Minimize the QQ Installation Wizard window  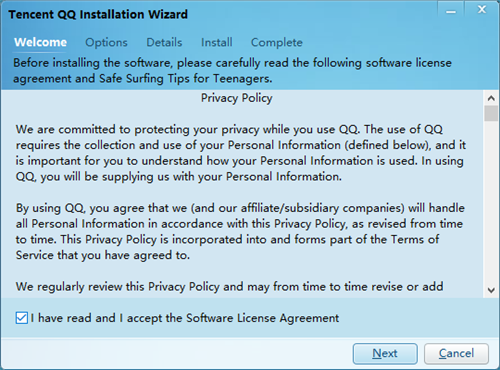pyautogui.click(x=451, y=9)
